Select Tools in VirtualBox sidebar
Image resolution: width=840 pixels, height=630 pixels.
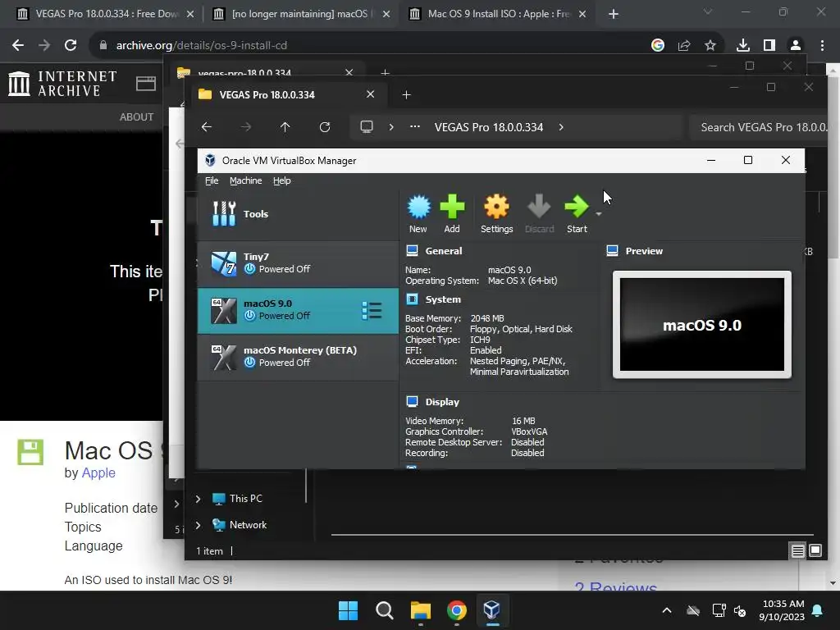(298, 214)
